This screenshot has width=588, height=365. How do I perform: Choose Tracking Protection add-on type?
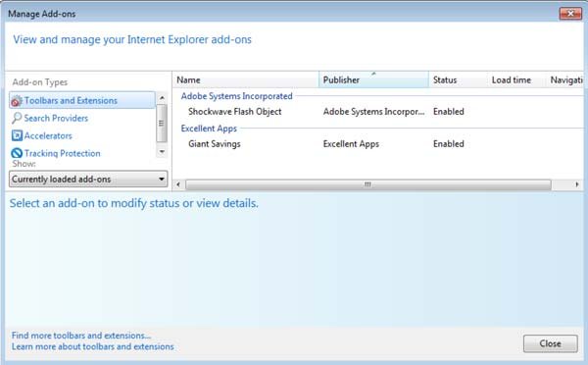pyautogui.click(x=63, y=153)
